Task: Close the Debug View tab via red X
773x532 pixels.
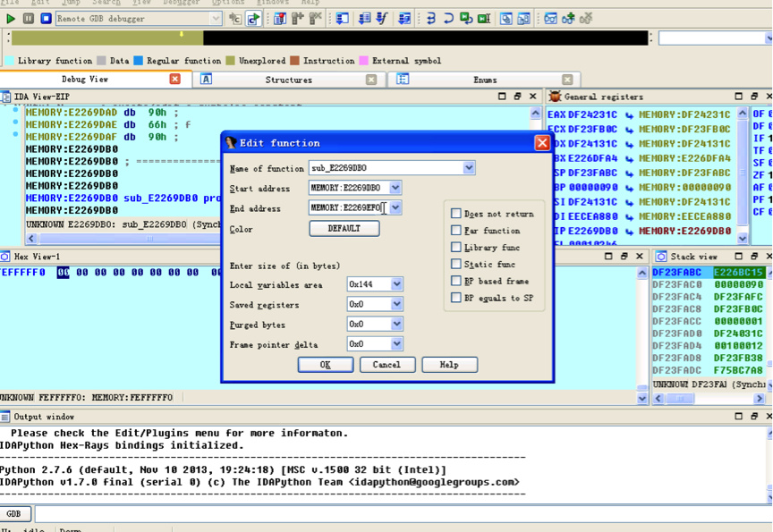Action: pos(175,79)
